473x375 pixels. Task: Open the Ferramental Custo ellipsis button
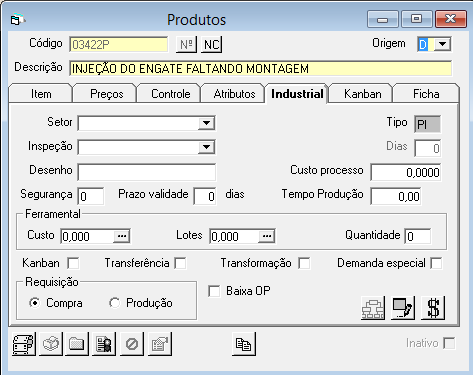tap(122, 236)
